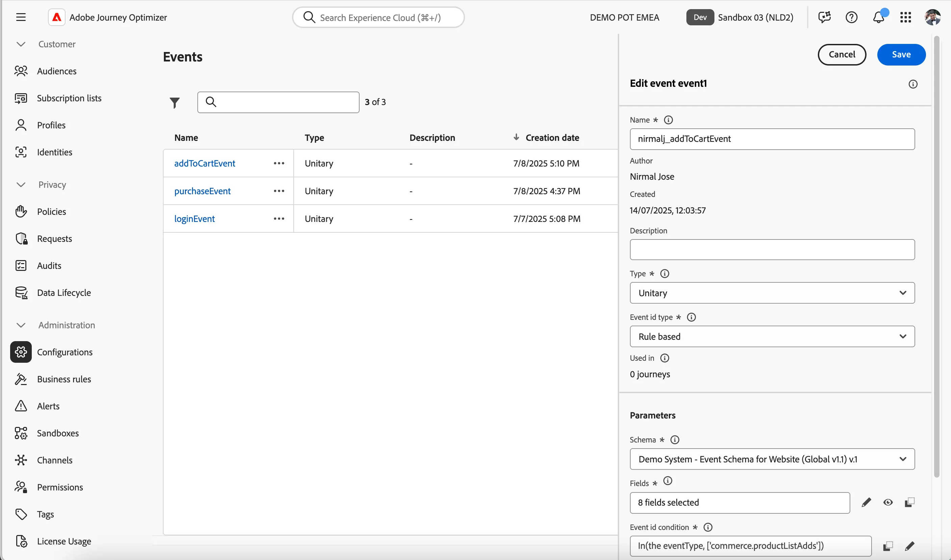Click the Cancel button

coord(842,54)
